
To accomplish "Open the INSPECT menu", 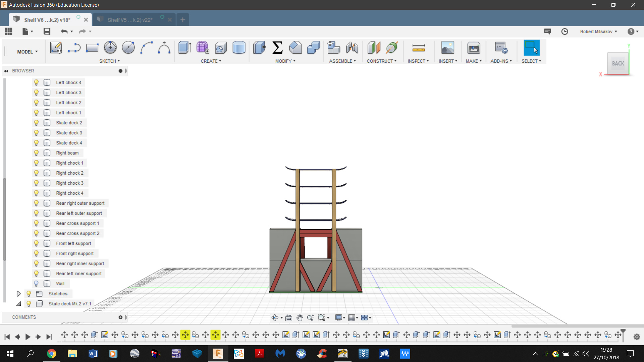I will click(x=418, y=61).
